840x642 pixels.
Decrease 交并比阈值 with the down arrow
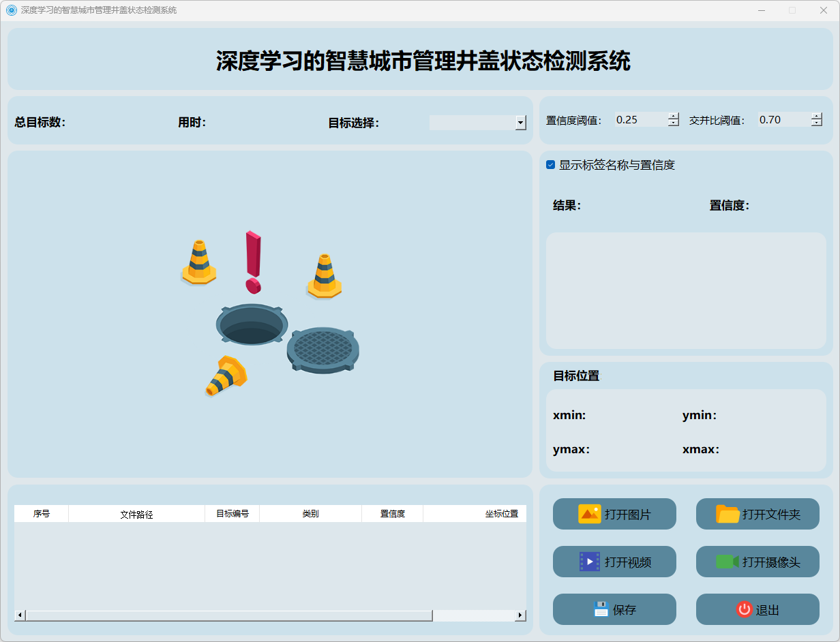[x=817, y=123]
